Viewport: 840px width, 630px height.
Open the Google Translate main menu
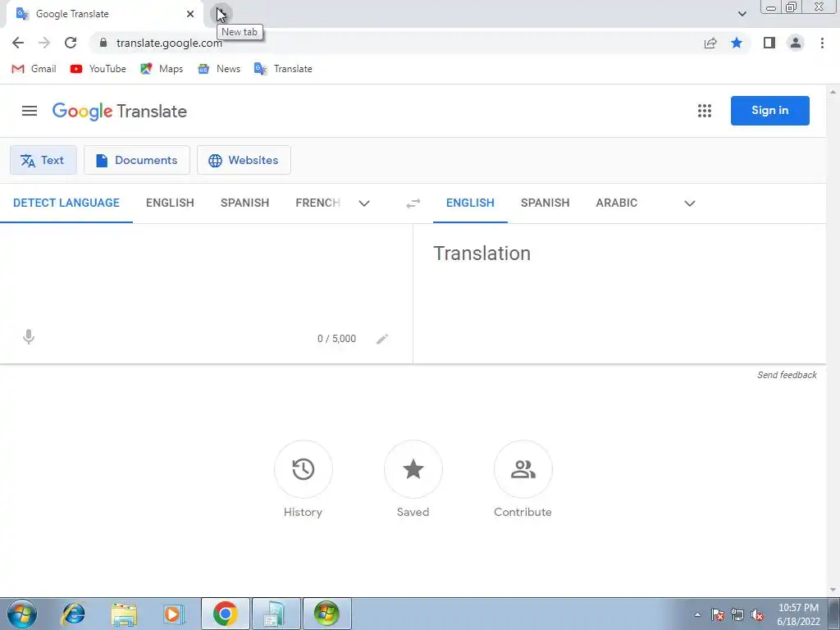[x=30, y=111]
